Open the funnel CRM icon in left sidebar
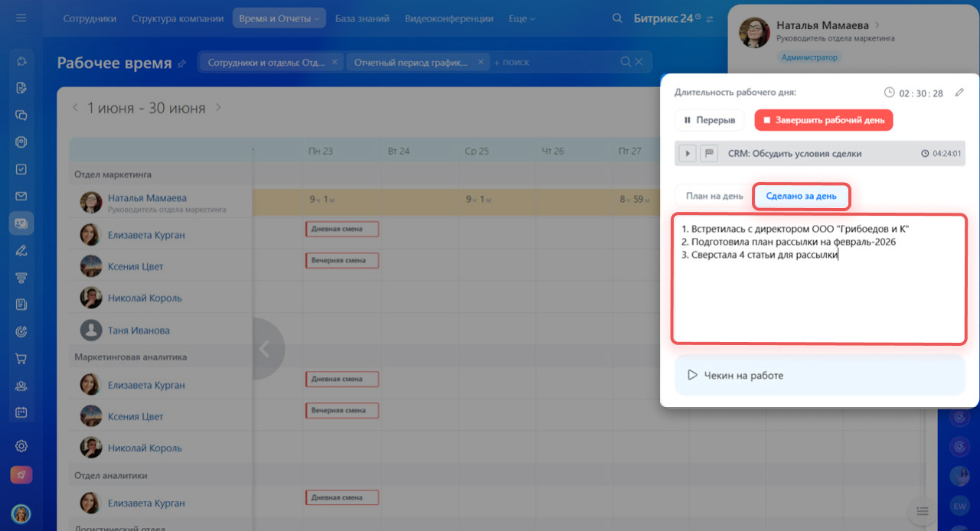 click(21, 277)
